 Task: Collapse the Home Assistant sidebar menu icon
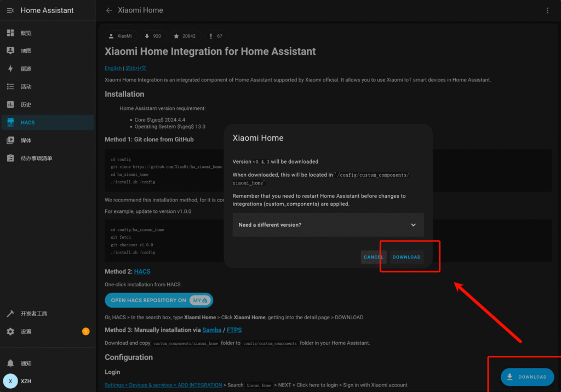pos(10,10)
